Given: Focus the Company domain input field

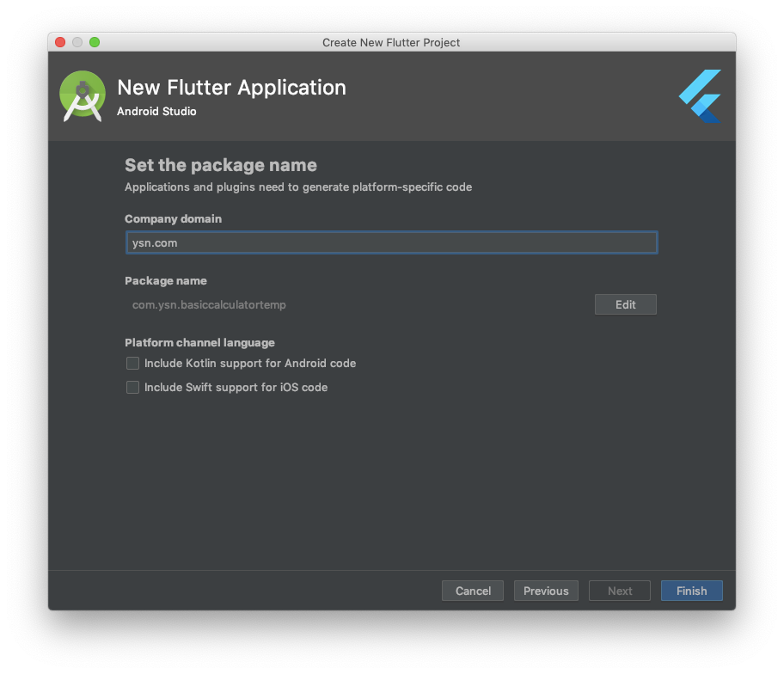Looking at the screenshot, I should (391, 242).
